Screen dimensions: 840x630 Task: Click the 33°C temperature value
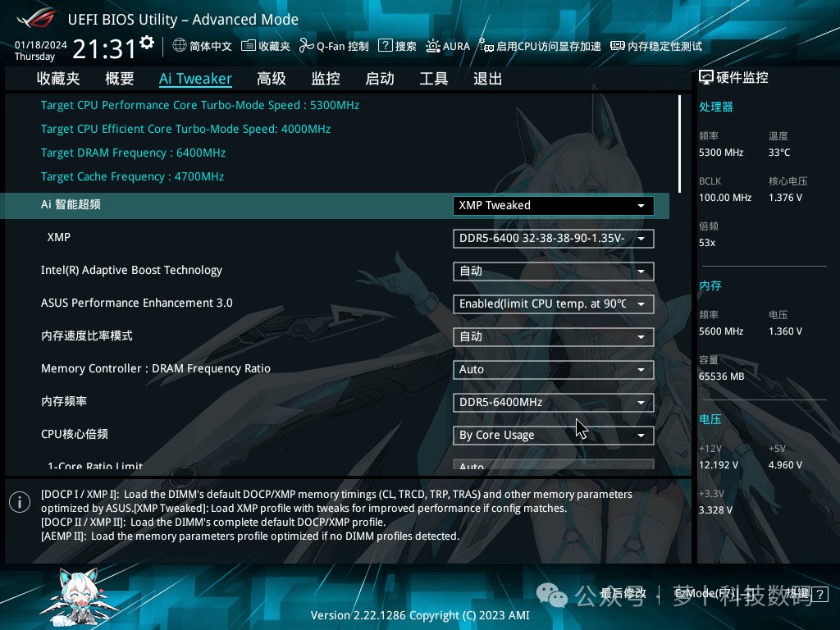pyautogui.click(x=779, y=153)
